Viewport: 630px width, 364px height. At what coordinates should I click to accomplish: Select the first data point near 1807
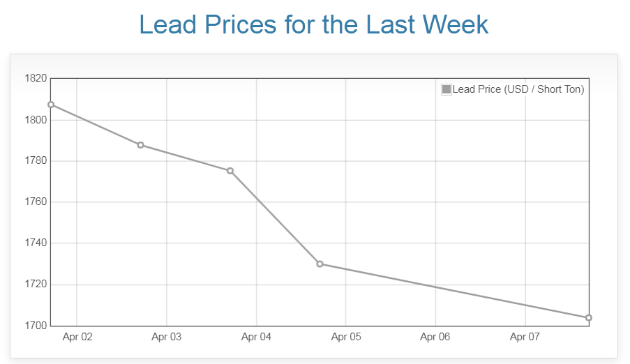51,105
